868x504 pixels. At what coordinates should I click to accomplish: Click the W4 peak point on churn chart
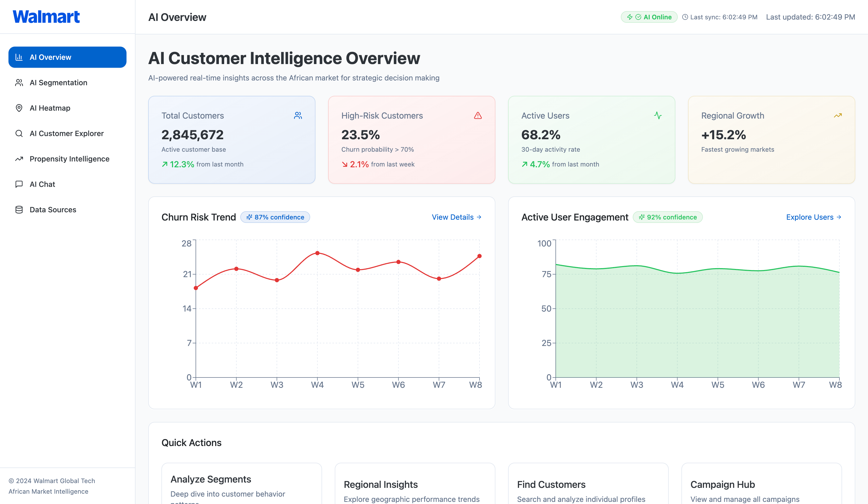(x=318, y=253)
